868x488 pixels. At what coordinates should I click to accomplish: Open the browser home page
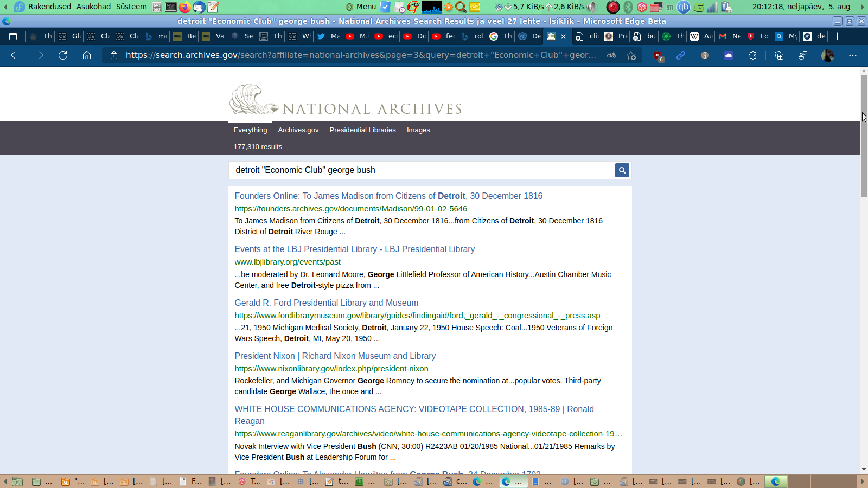[x=87, y=55]
